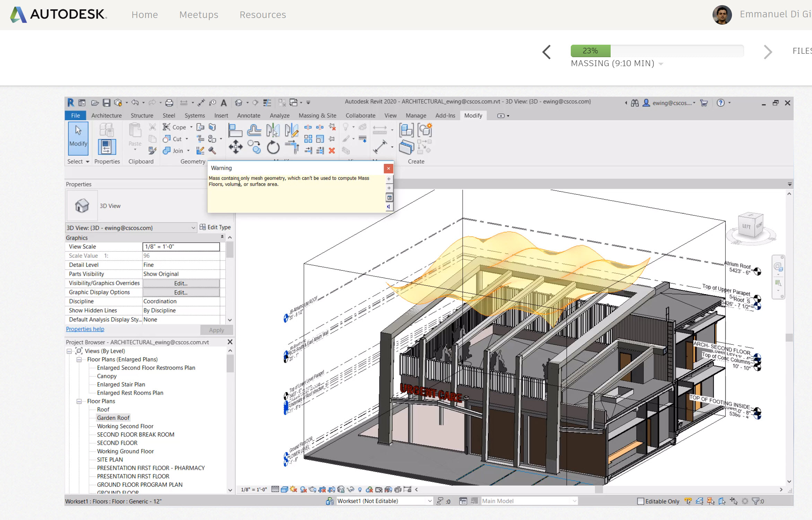This screenshot has height=520, width=812.
Task: Activate the Move tool
Action: coord(236,147)
